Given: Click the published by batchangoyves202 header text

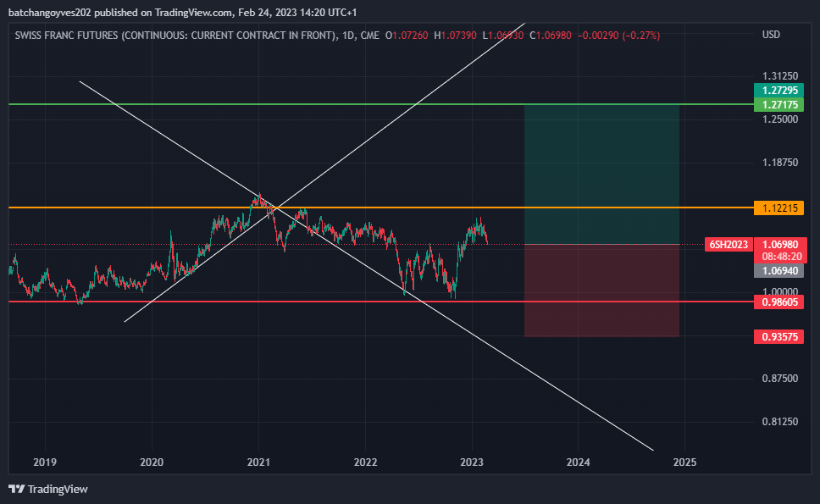Looking at the screenshot, I should point(182,12).
